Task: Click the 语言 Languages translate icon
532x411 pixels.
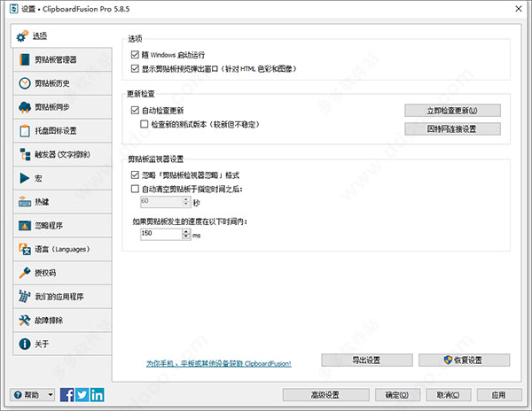Action: 25,250
